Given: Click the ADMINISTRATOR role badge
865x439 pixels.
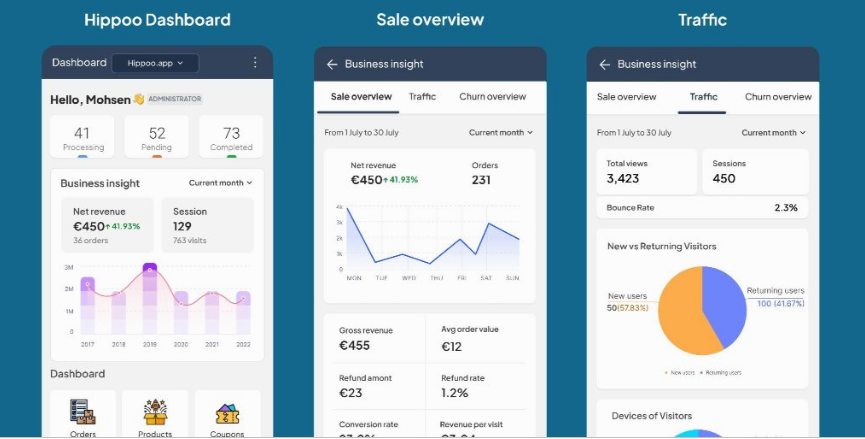Looking at the screenshot, I should 174,99.
